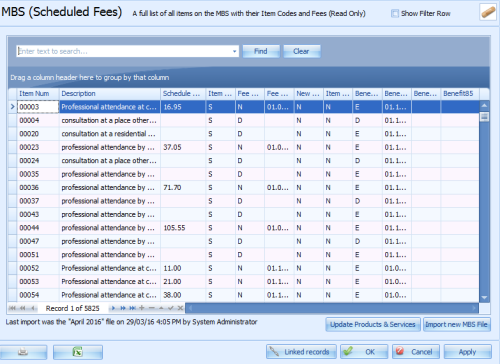
Task: Click the horizontal scrollbar track under the grid
Action: [332, 308]
